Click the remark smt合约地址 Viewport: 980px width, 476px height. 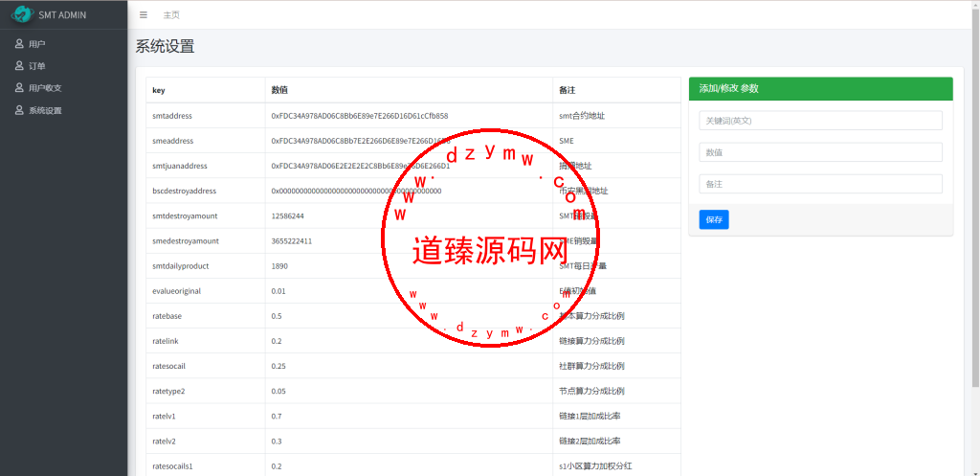582,116
